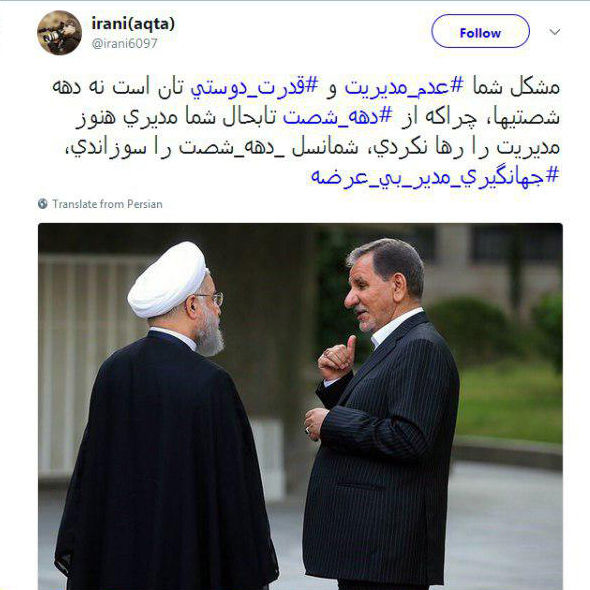Translate the tweet from Persian
590x590 pixels.
(107, 204)
